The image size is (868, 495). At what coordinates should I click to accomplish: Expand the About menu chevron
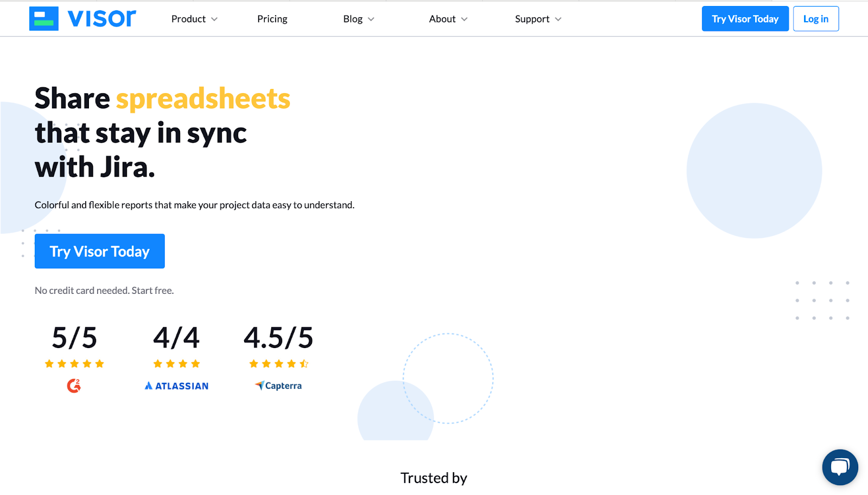(x=465, y=19)
